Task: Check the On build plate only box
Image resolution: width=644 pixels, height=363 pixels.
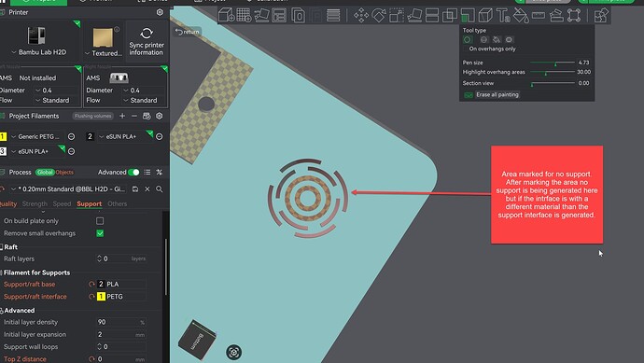Action: click(100, 221)
